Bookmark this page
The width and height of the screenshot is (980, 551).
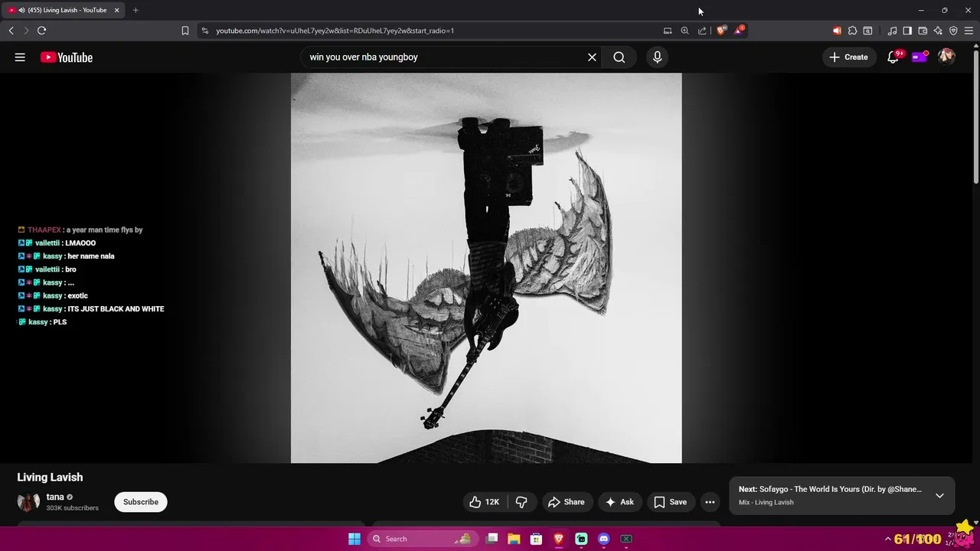tap(185, 31)
